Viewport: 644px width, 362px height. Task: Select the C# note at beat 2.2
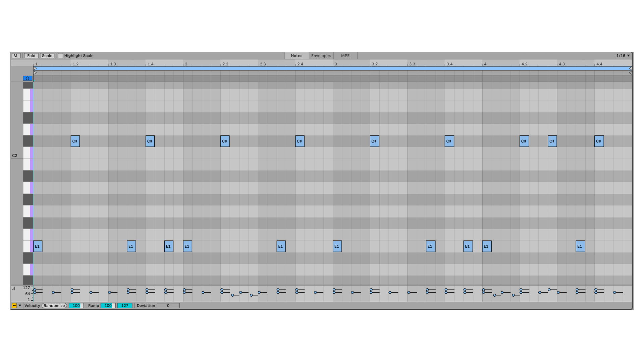[225, 141]
